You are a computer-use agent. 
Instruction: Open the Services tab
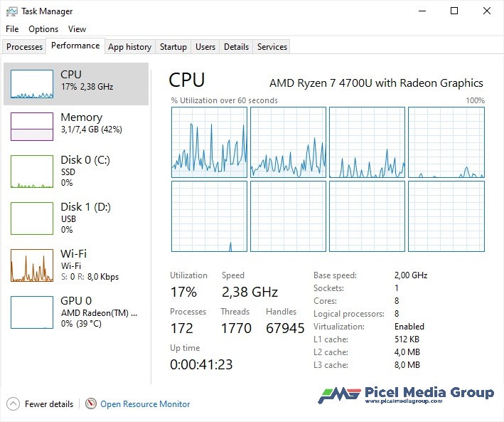tap(272, 47)
